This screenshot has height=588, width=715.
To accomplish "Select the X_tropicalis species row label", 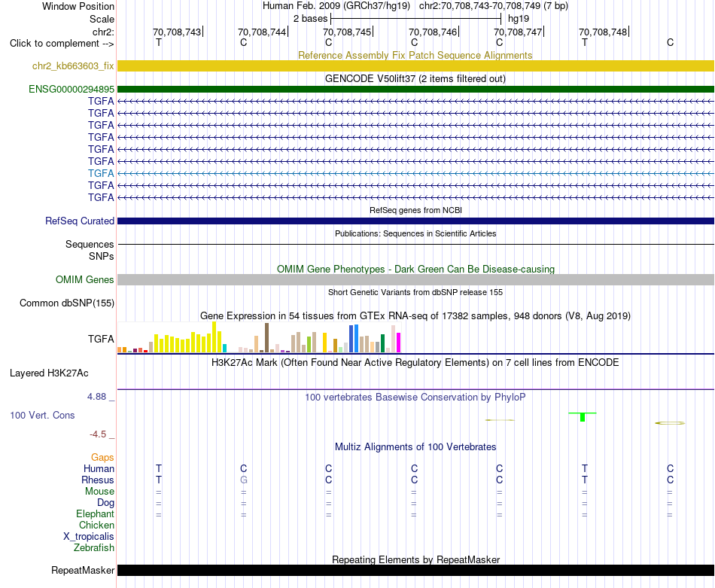I will pyautogui.click(x=89, y=537).
